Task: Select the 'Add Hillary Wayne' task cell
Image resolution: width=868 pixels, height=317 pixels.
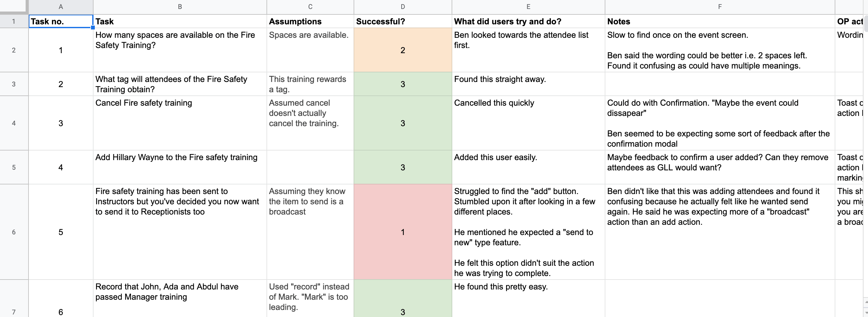Action: tap(180, 167)
